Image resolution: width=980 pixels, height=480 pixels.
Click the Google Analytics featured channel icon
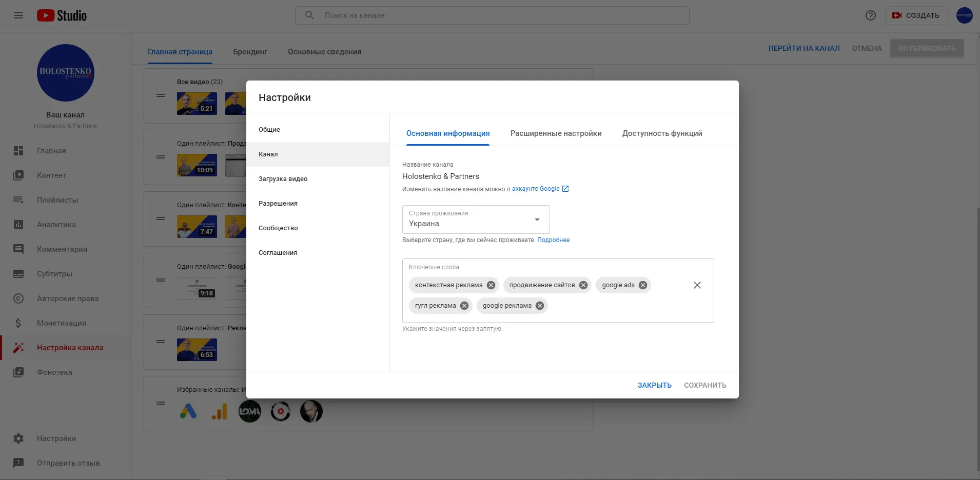pyautogui.click(x=219, y=411)
